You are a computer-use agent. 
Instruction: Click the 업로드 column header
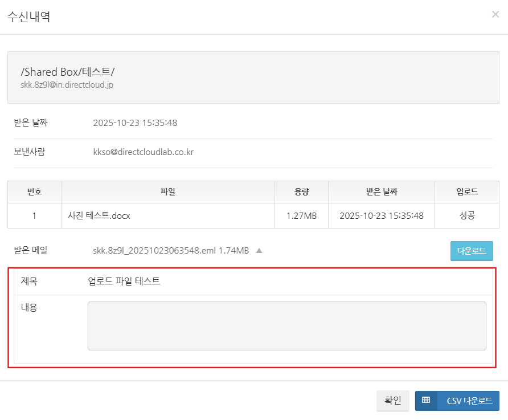467,192
